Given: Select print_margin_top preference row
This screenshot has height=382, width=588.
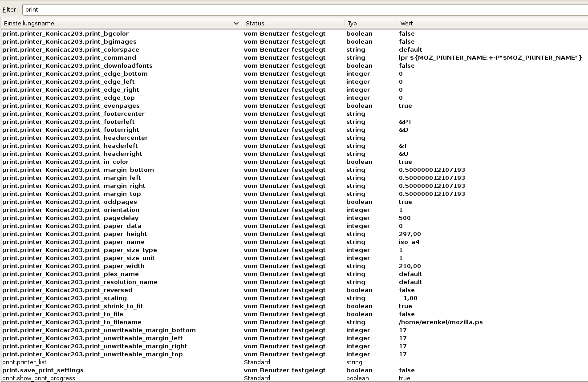Looking at the screenshot, I should tap(72, 194).
